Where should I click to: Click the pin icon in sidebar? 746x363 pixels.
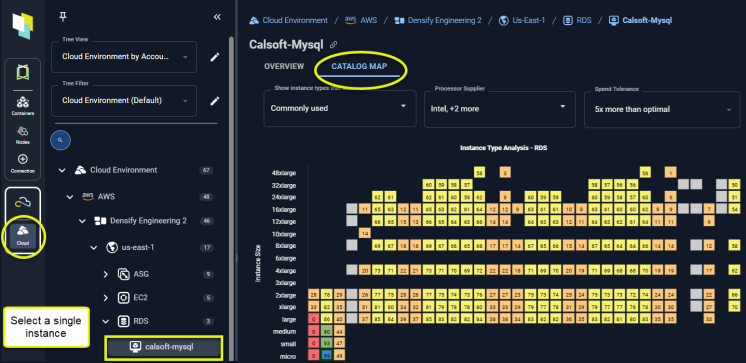pos(63,17)
